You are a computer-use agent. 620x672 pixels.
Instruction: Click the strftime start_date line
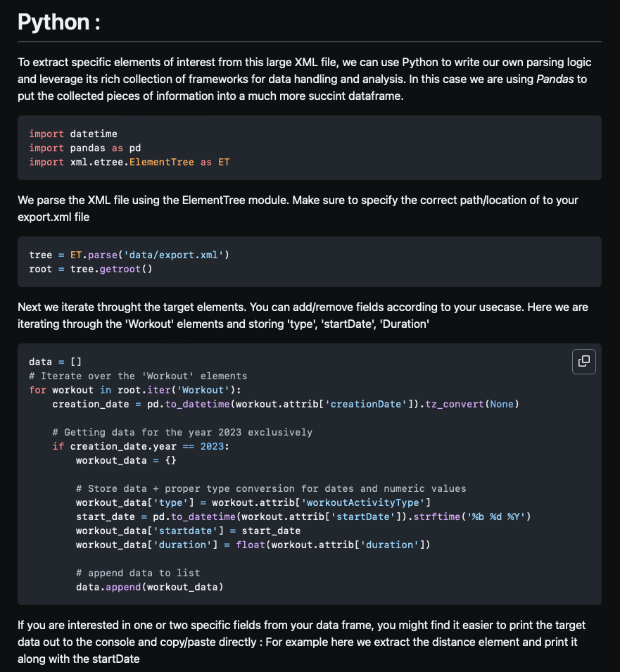click(303, 516)
